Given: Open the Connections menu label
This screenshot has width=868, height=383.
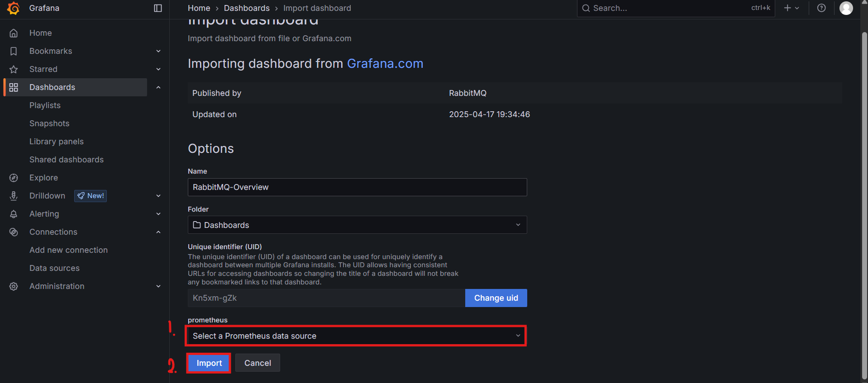Looking at the screenshot, I should [53, 232].
